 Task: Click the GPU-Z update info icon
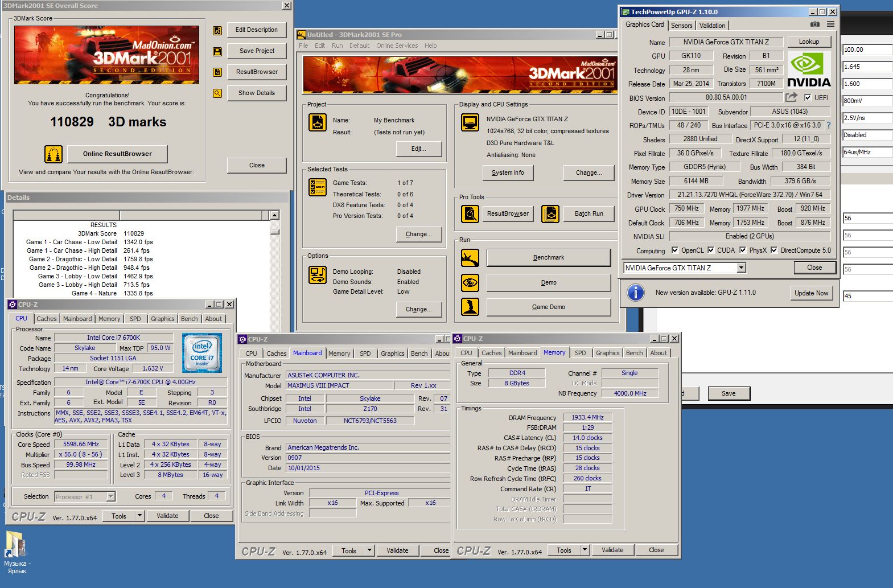(x=635, y=293)
